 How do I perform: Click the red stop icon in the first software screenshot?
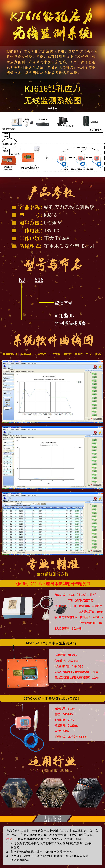tap(95, 366)
